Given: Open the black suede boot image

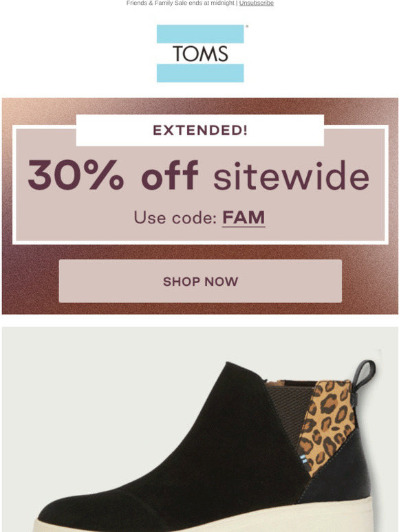Looking at the screenshot, I should coord(200,429).
